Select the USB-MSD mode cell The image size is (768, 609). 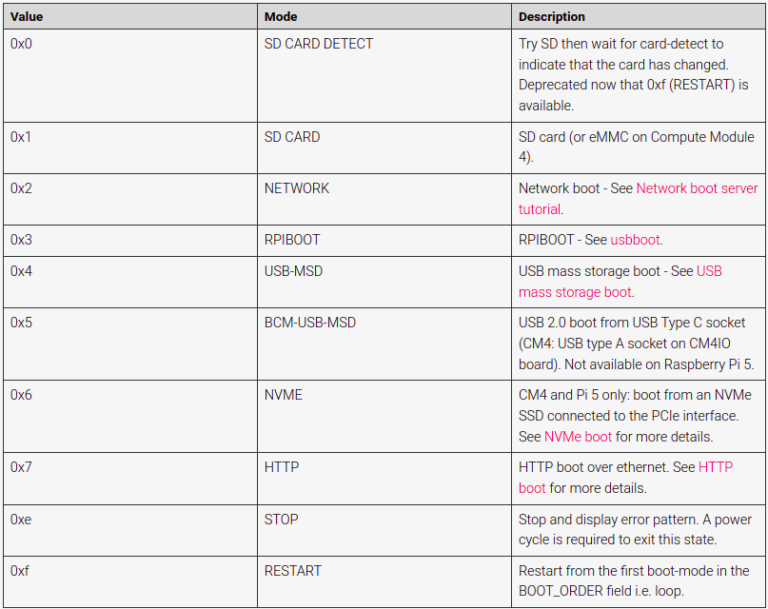293,271
